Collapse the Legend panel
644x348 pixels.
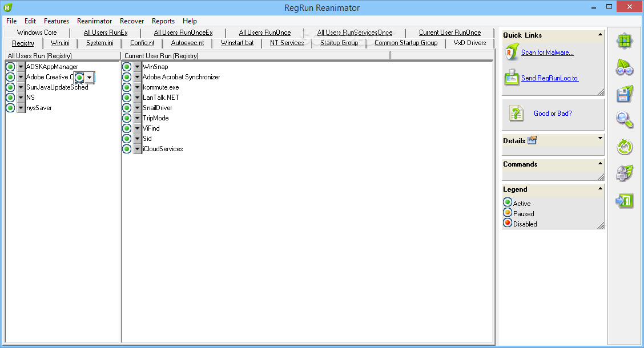click(x=600, y=188)
